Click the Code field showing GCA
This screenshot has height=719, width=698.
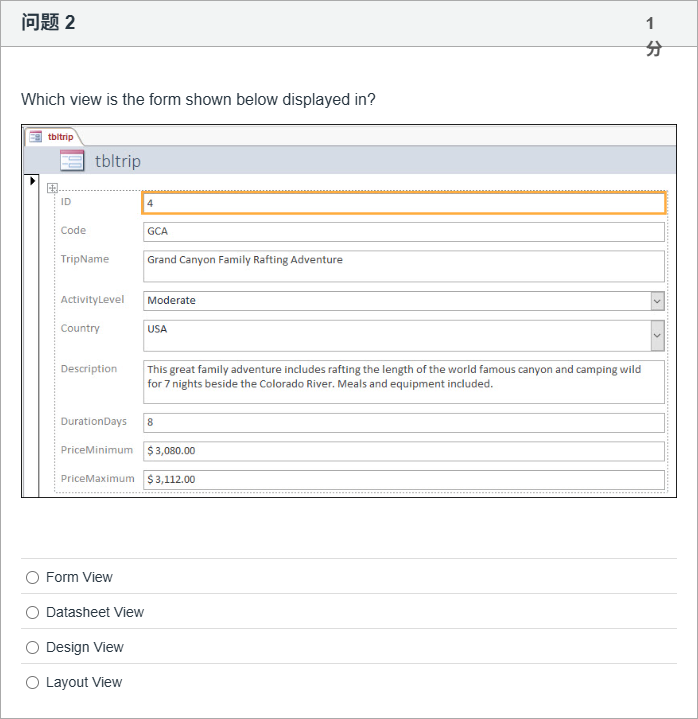click(403, 231)
